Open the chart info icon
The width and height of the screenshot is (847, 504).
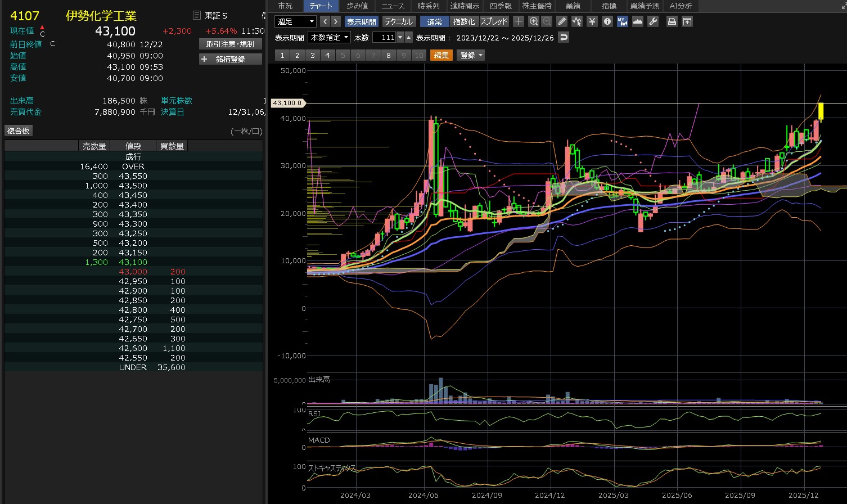(x=607, y=21)
